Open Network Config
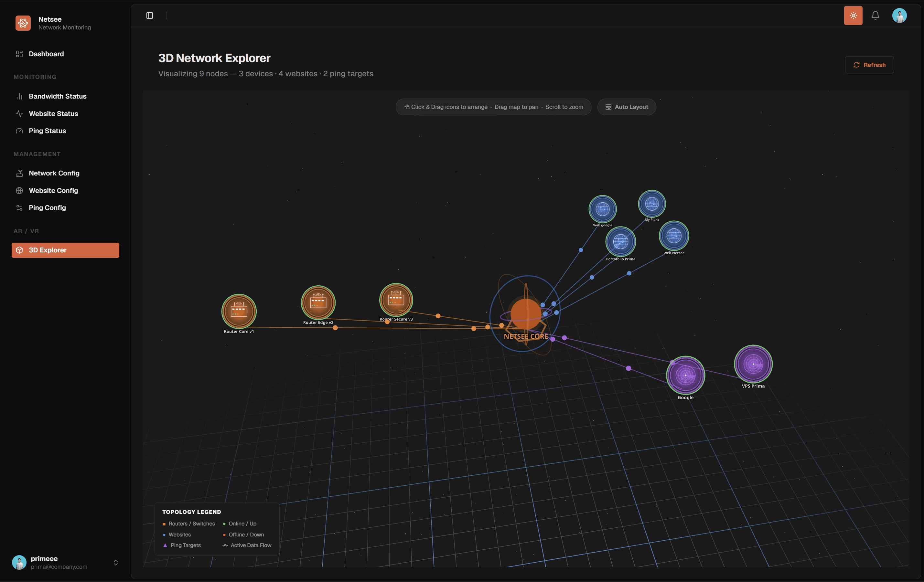This screenshot has width=924, height=582. coord(65,173)
